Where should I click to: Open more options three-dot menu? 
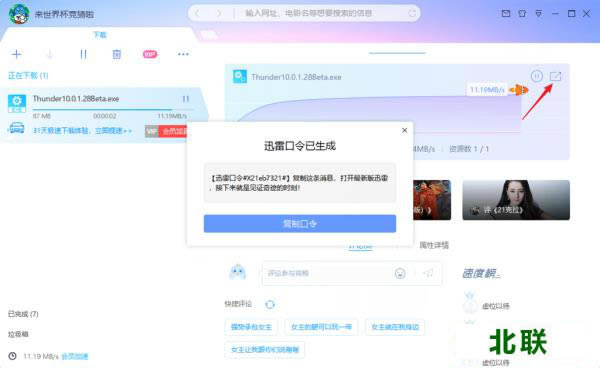point(183,54)
